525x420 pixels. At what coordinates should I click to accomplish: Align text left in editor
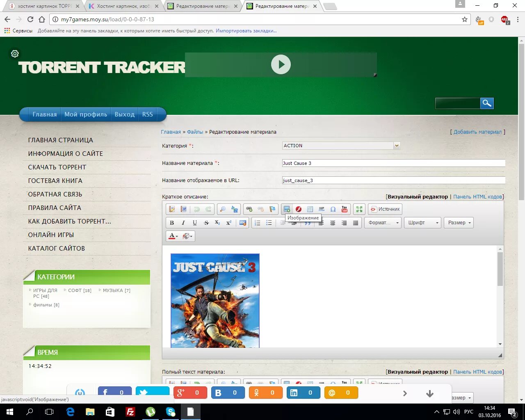pos(321,223)
